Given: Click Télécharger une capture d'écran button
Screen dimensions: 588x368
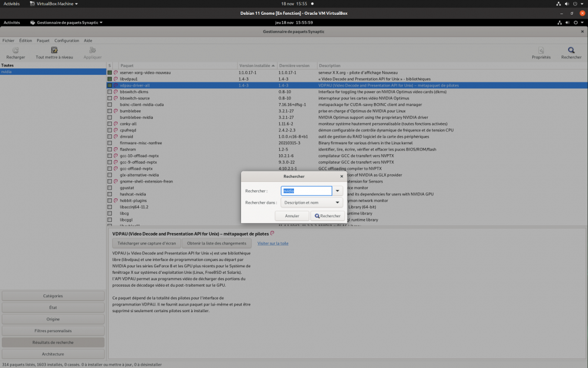Looking at the screenshot, I should [146, 243].
